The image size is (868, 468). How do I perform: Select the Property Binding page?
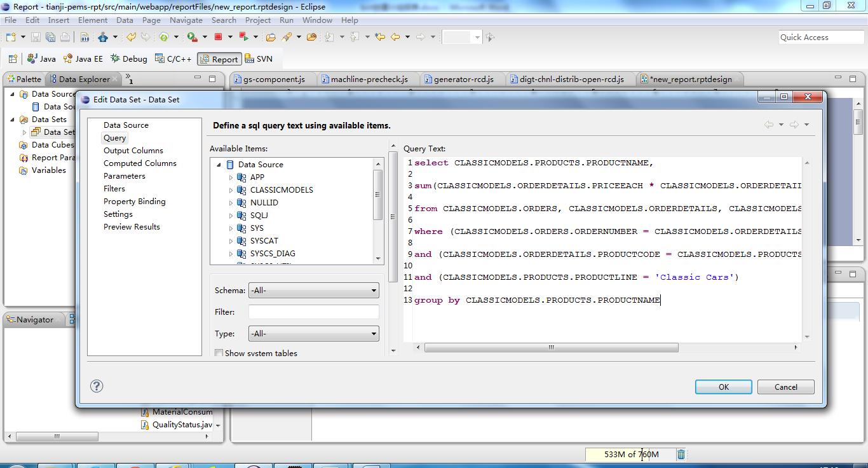pos(135,201)
